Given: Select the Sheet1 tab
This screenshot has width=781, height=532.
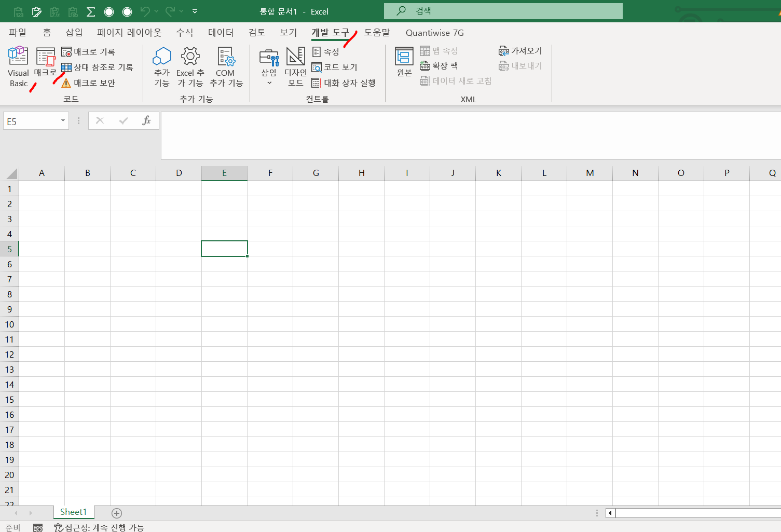Looking at the screenshot, I should tap(74, 512).
